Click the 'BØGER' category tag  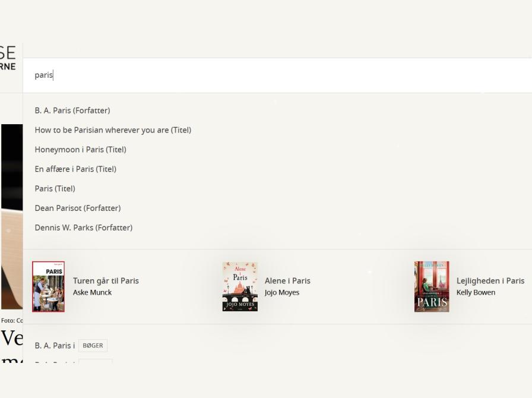(93, 346)
